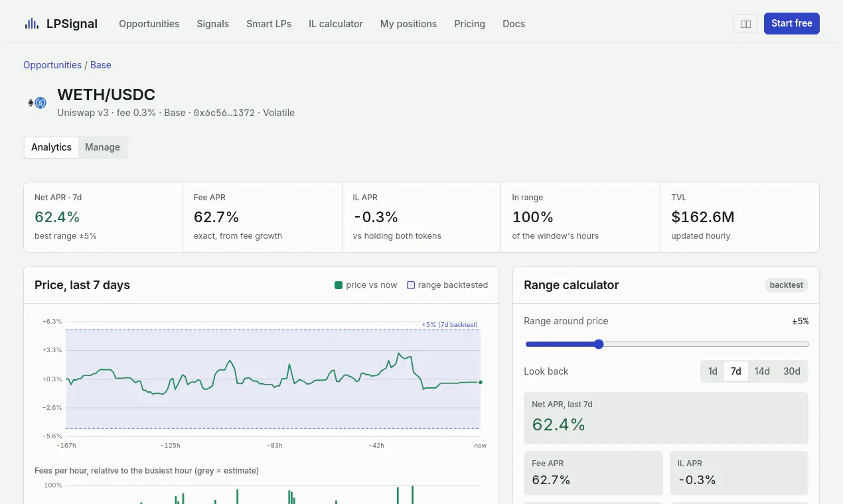Click the vs holding both tokens caption
The width and height of the screenshot is (843, 504).
(x=397, y=236)
